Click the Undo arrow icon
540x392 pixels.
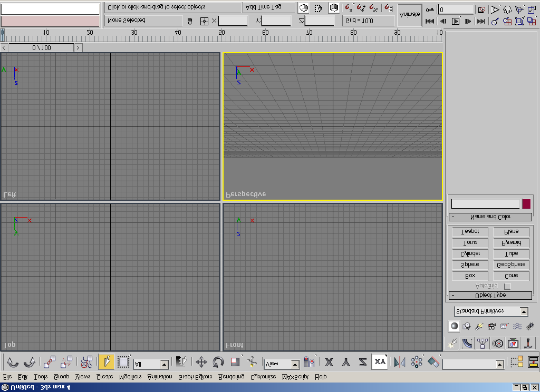[x=13, y=362]
